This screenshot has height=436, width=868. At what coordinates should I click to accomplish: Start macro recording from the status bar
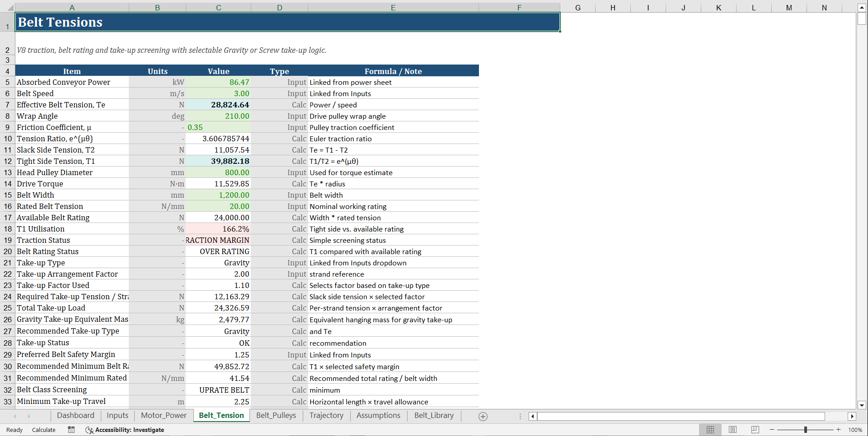click(x=71, y=430)
